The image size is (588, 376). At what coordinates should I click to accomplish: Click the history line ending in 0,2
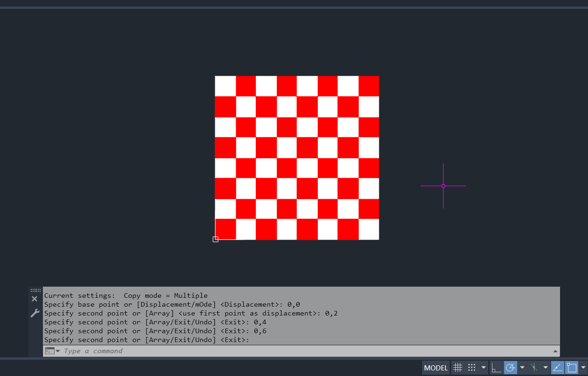pos(191,313)
